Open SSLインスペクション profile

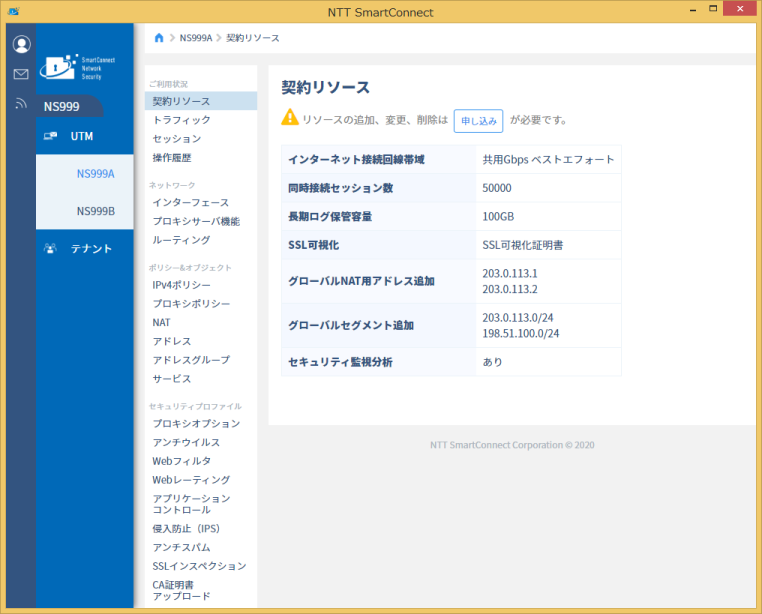pyautogui.click(x=201, y=566)
